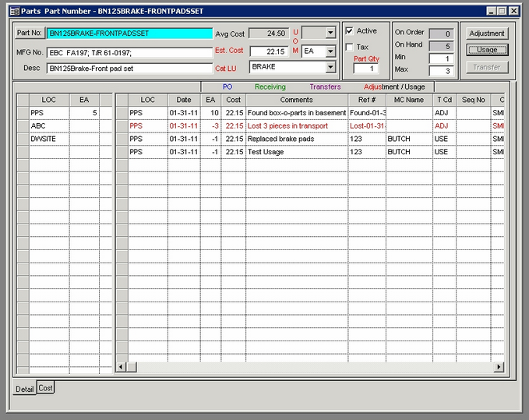Viewport: 529px width, 420px height.
Task: Select the green Receiving filter label
Action: click(x=270, y=87)
